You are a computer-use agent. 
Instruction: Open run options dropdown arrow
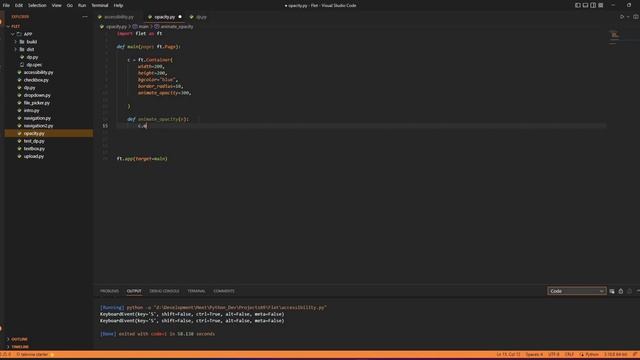coord(628,17)
